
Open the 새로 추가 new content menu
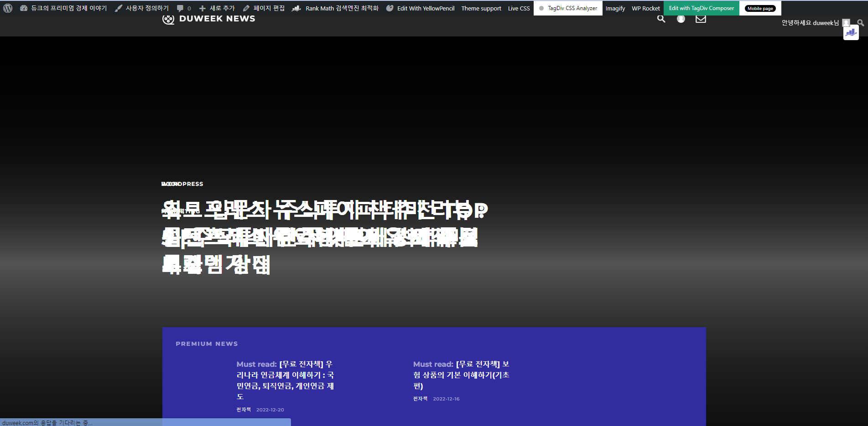click(x=217, y=8)
